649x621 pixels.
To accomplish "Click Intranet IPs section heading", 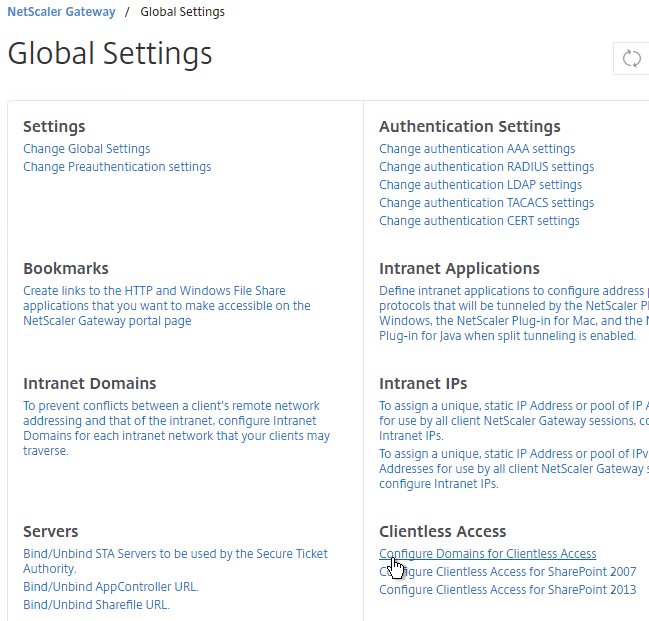I will coord(423,383).
